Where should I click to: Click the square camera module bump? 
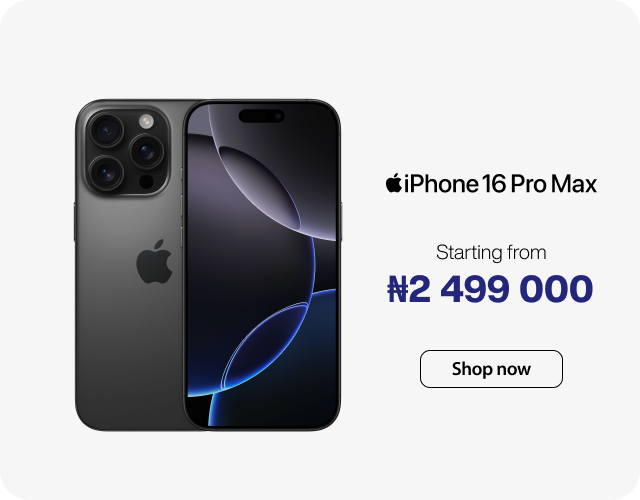[x=127, y=152]
